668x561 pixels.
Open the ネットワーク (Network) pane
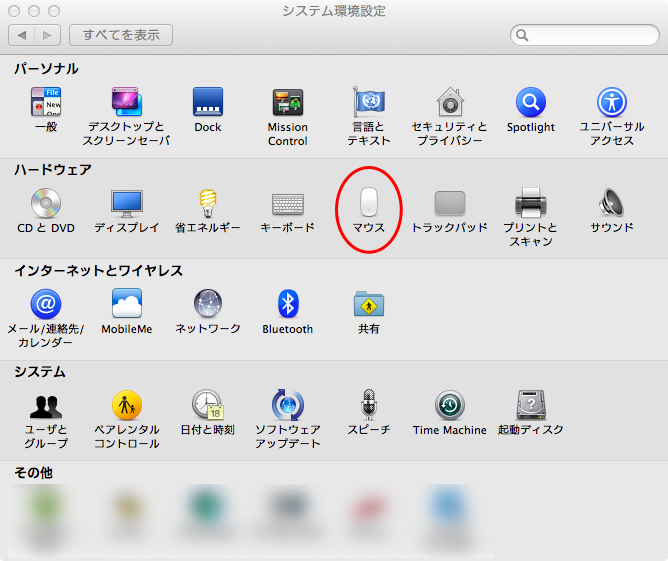(x=208, y=305)
